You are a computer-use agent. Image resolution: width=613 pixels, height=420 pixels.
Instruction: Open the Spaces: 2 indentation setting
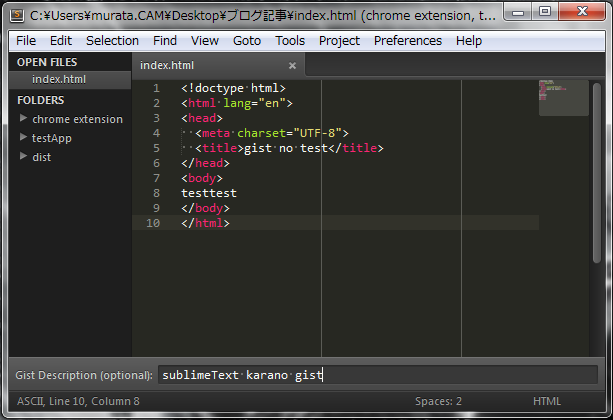(438, 401)
